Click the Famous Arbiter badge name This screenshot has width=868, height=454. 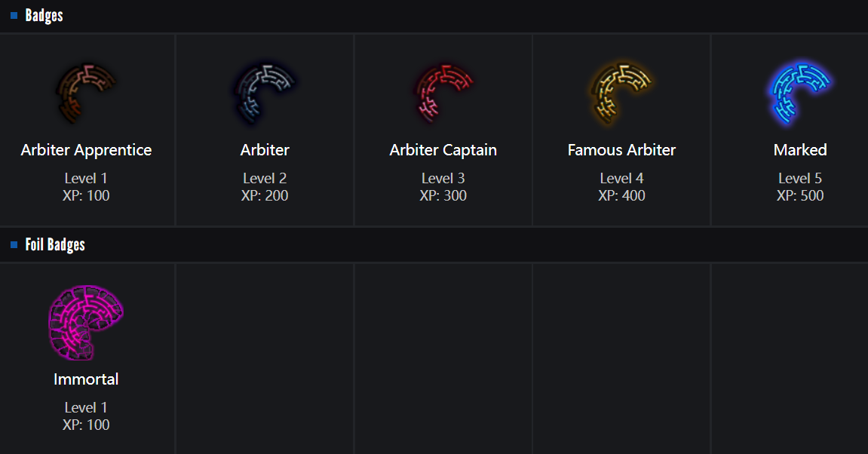(621, 150)
